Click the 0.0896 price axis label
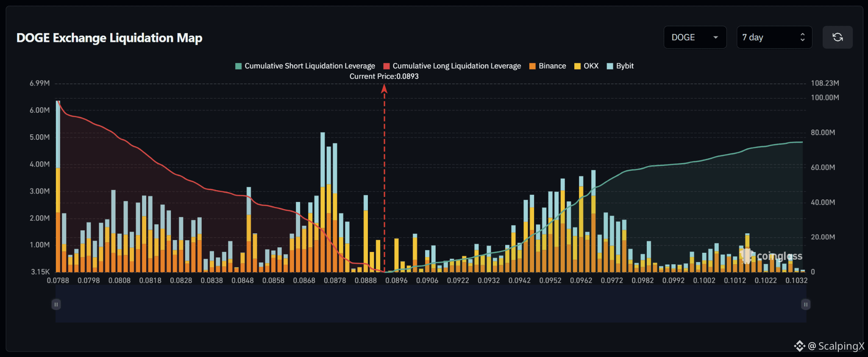868x357 pixels. click(396, 280)
